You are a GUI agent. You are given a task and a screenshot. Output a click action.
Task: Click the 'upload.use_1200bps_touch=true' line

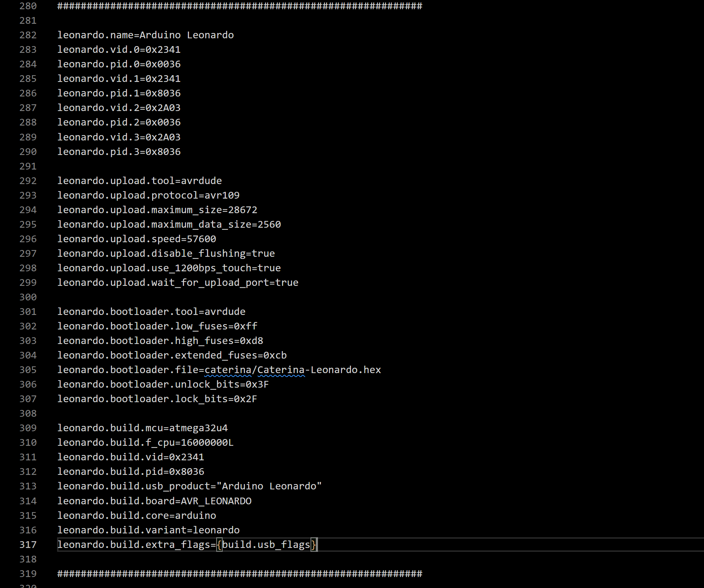169,268
